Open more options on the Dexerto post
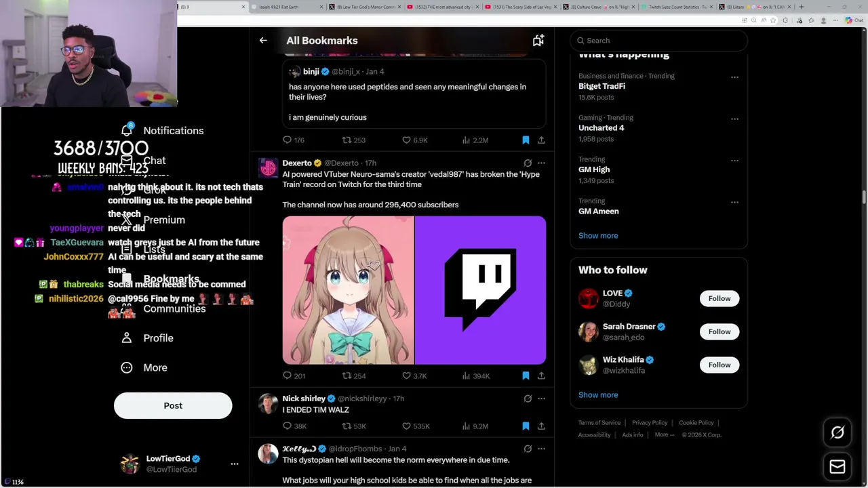868x488 pixels. pyautogui.click(x=541, y=163)
